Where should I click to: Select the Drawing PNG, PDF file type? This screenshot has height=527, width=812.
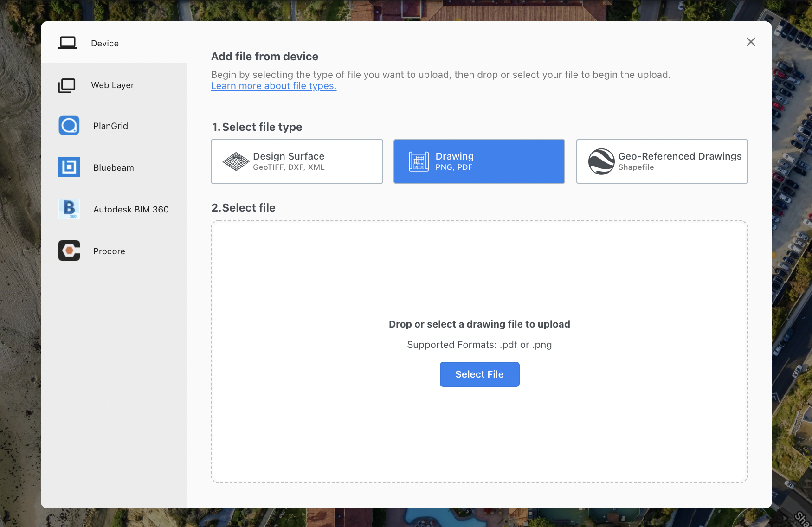[479, 161]
